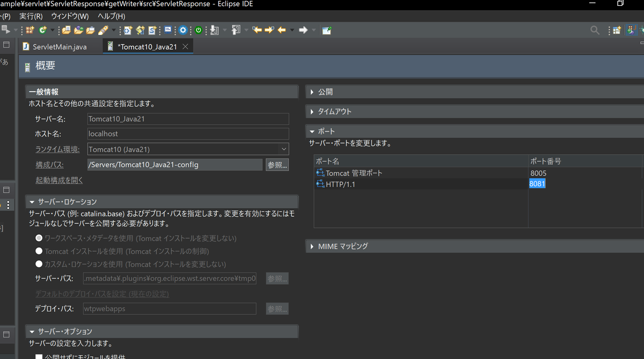Click the サーバー名 text field
The height and width of the screenshot is (359, 644).
pos(188,119)
